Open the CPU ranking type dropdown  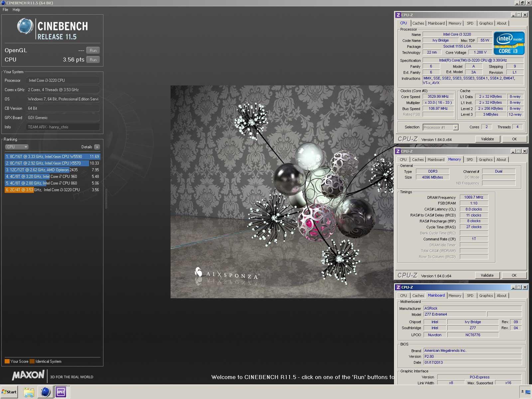tap(17, 147)
